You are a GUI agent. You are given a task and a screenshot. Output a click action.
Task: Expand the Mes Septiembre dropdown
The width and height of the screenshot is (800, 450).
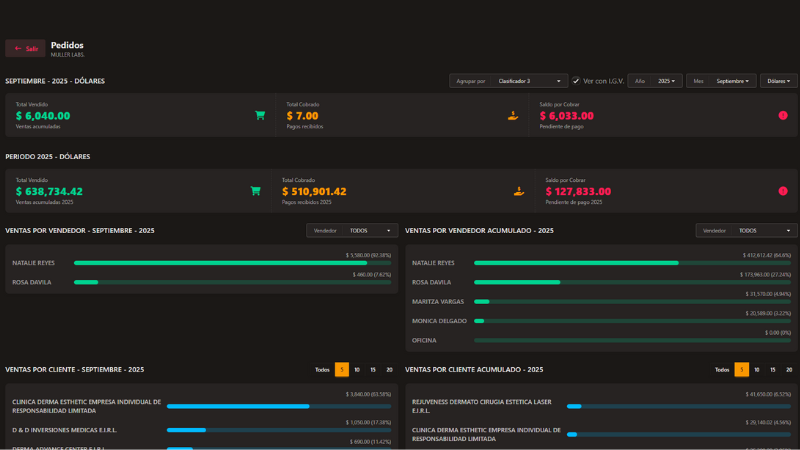click(x=735, y=81)
